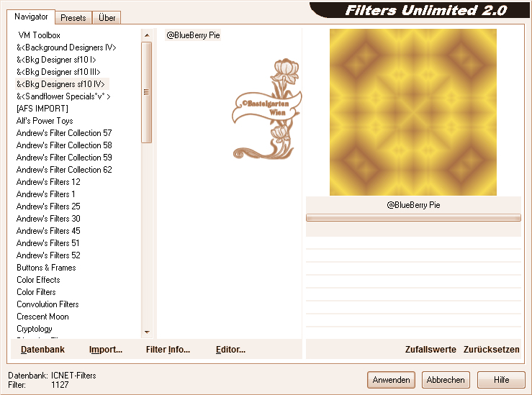Screen dimensions: 532x395
Task: Click scroll down arrow of category list
Action: click(147, 332)
